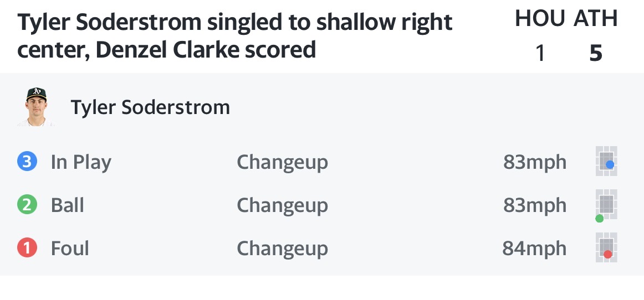Image resolution: width=644 pixels, height=300 pixels.
Task: Click the ATH score of 5
Action: pos(596,53)
